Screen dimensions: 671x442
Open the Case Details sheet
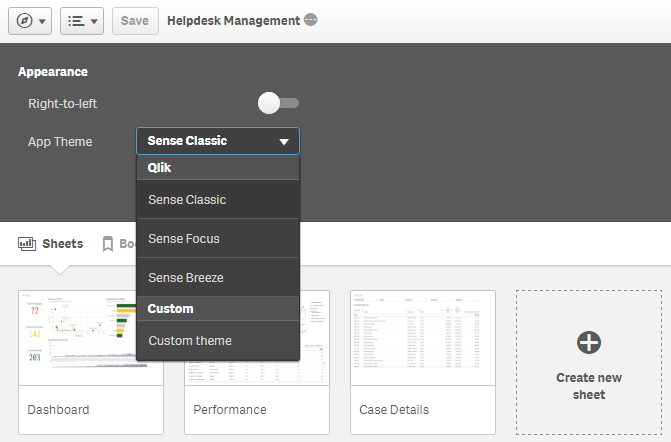[x=422, y=338]
